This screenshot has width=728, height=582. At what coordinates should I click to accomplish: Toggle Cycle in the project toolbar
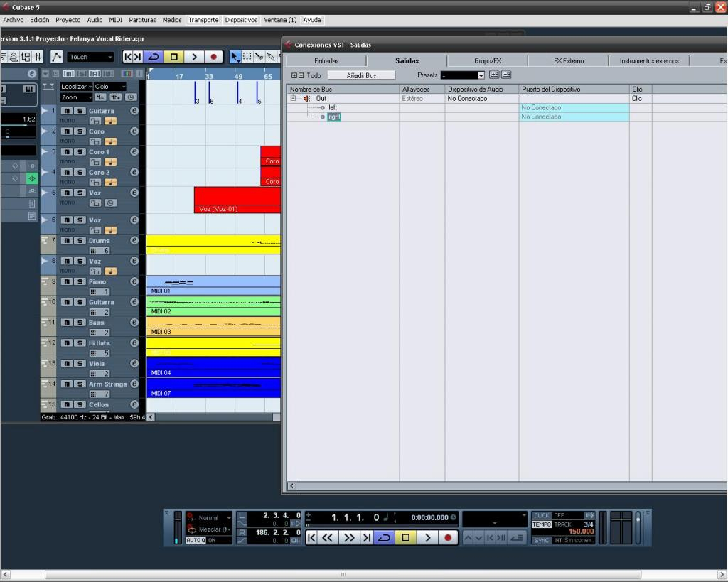pyautogui.click(x=154, y=57)
